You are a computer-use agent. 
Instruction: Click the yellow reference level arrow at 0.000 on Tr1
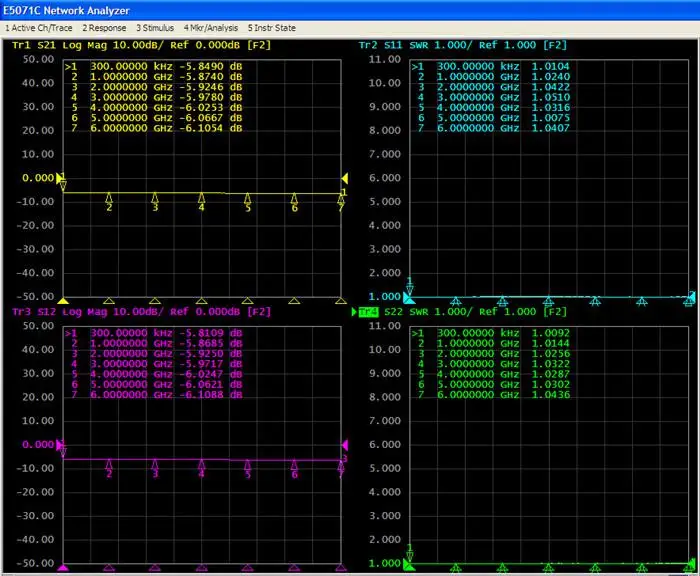point(58,178)
